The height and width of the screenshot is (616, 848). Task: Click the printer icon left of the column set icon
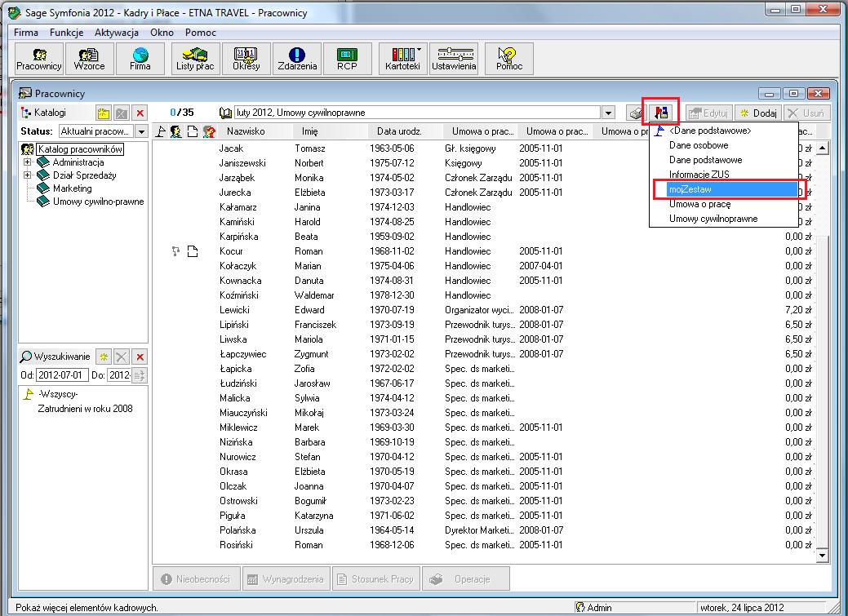[636, 113]
